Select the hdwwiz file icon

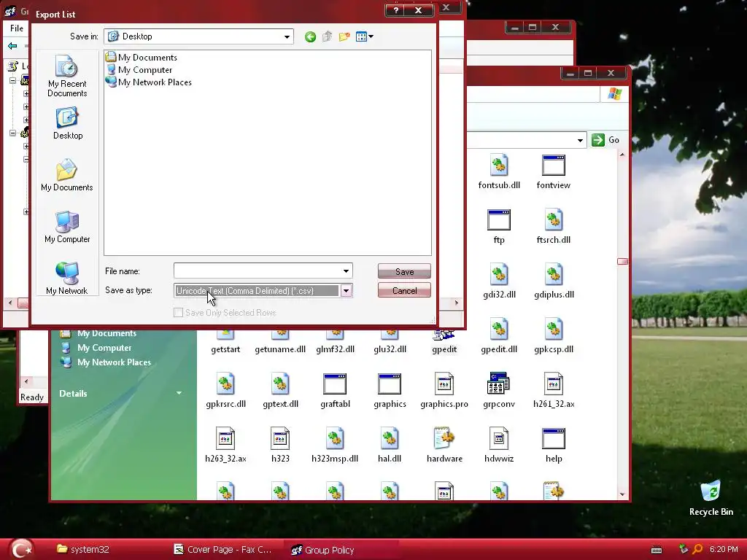[499, 446]
